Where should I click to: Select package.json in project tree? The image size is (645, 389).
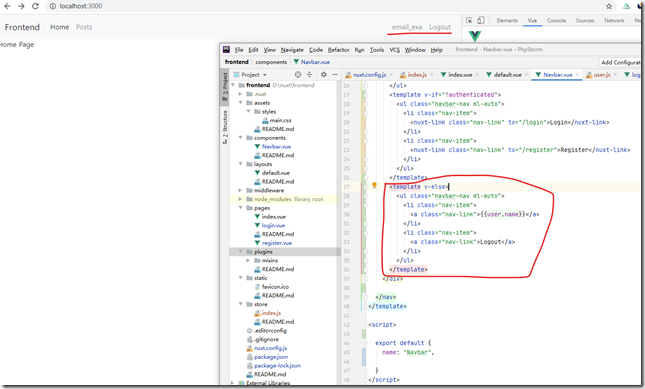click(x=271, y=357)
